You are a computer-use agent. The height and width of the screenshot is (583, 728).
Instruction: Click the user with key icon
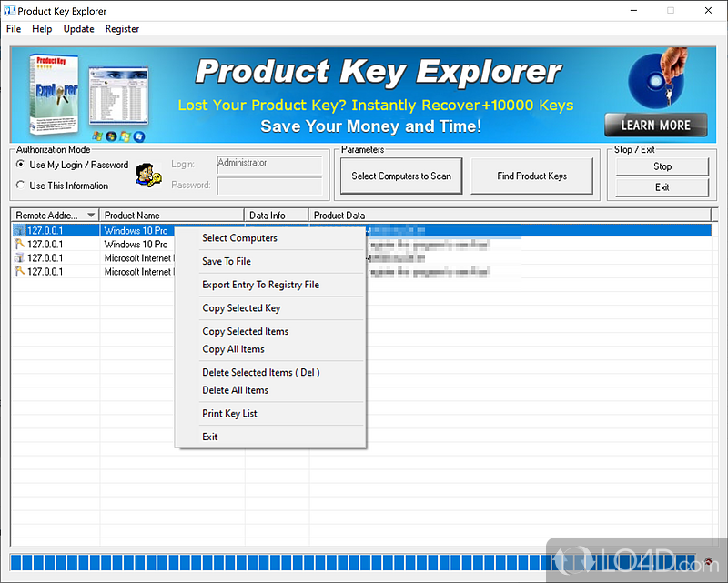(x=148, y=176)
